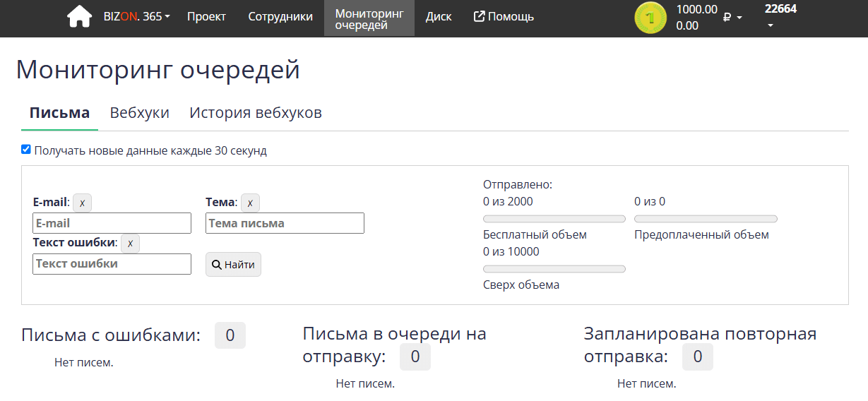Viewport: 868px width, 401px height.
Task: Expand the BIZON. 365 dropdown menu
Action: coord(138,17)
